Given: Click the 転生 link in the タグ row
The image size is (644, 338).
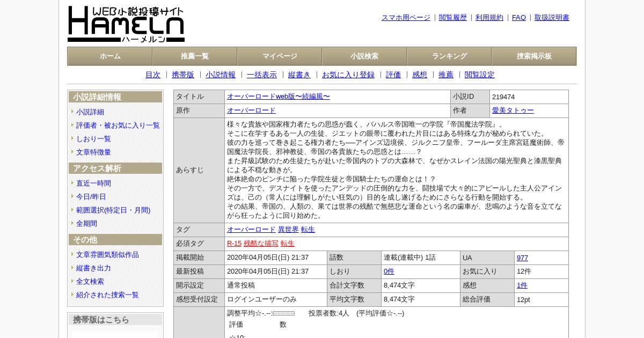Looking at the screenshot, I should click(308, 230).
